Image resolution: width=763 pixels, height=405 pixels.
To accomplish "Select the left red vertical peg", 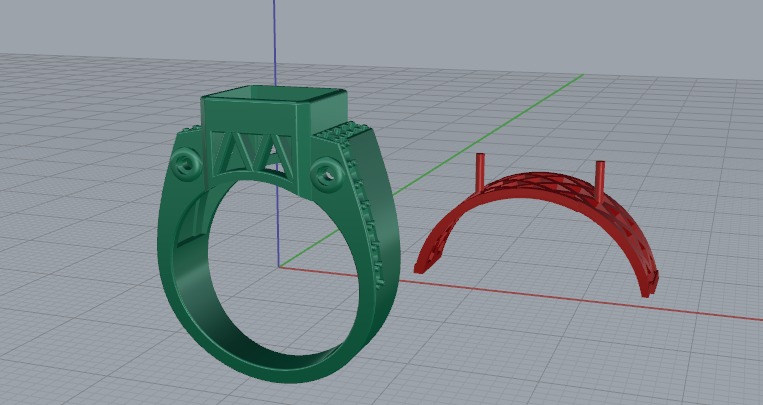I will tap(480, 173).
